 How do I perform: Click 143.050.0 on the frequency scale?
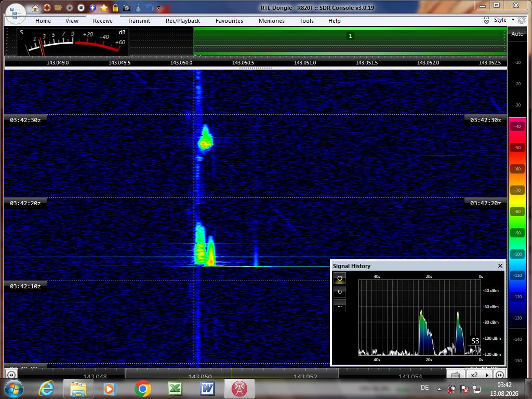point(181,62)
